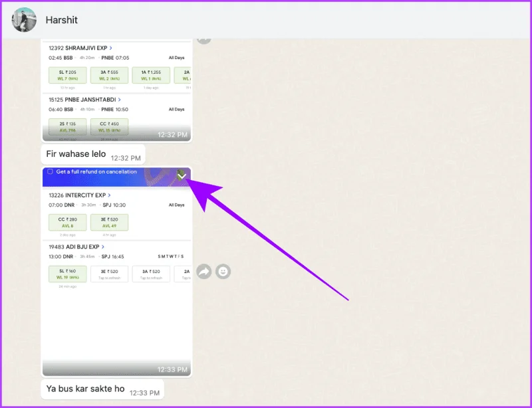Screen dimensions: 532x408
Task: Open the second train schedule image thumbnail
Action: (x=117, y=272)
